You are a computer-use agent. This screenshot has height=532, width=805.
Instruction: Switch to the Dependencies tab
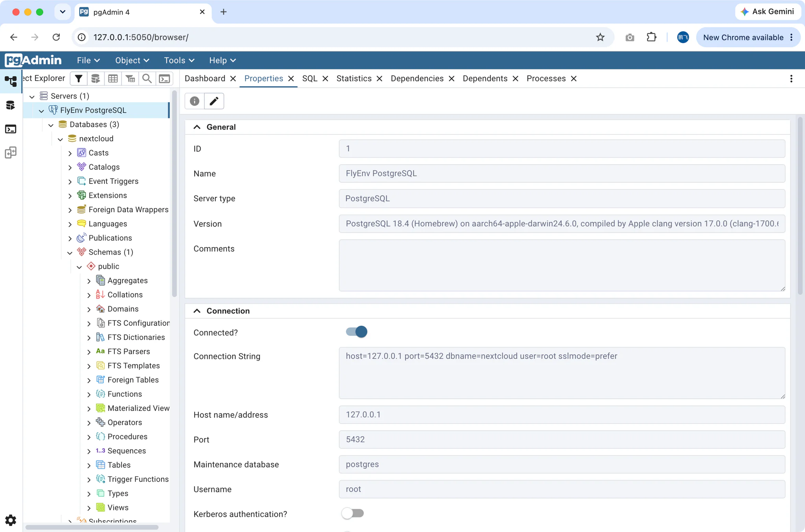[417, 79]
